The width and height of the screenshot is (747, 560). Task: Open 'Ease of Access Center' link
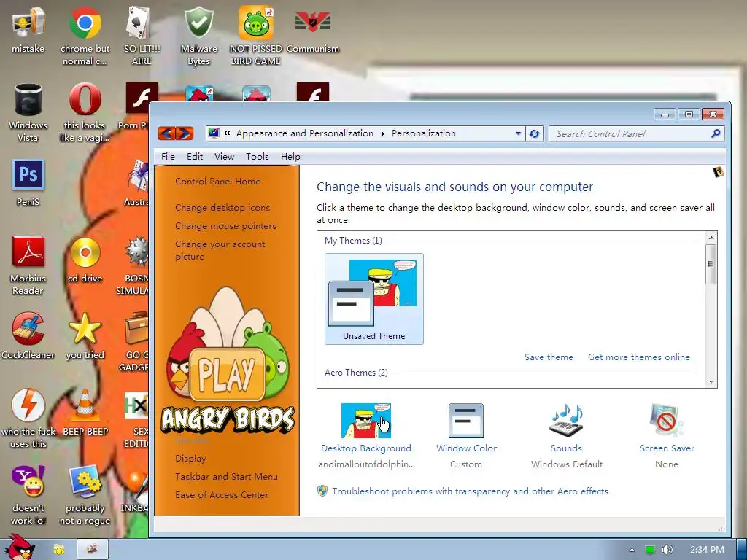[222, 495]
